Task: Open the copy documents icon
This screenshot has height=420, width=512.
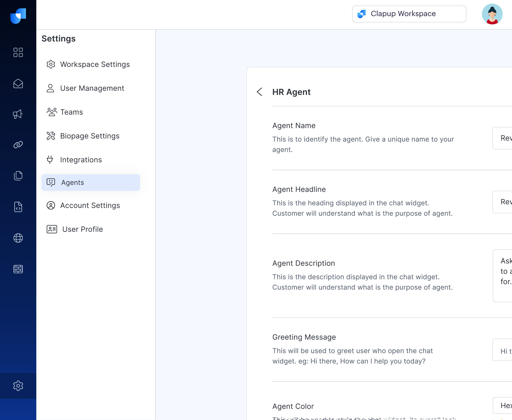Action: coord(18,176)
